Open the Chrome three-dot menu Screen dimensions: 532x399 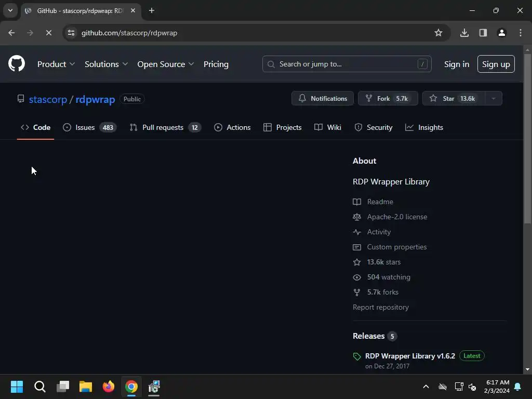(521, 33)
